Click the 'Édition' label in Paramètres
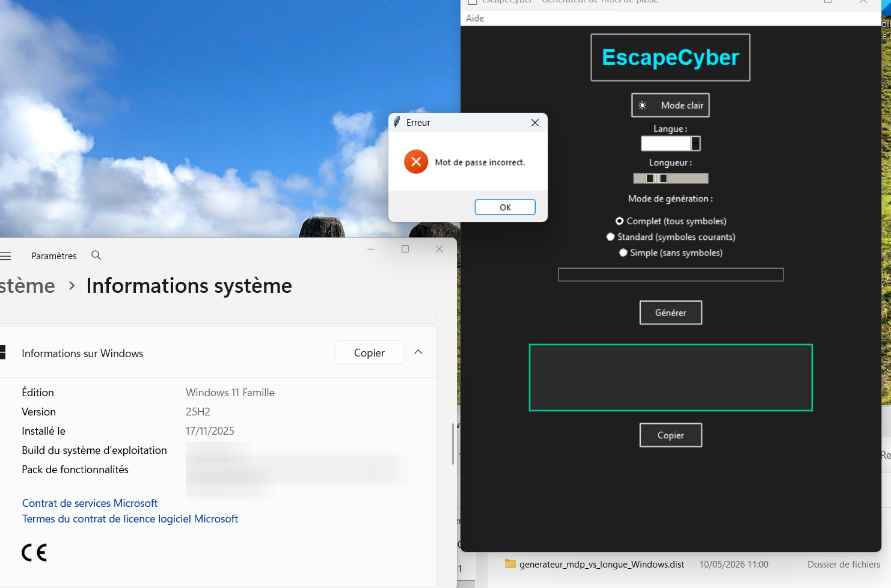 click(38, 393)
